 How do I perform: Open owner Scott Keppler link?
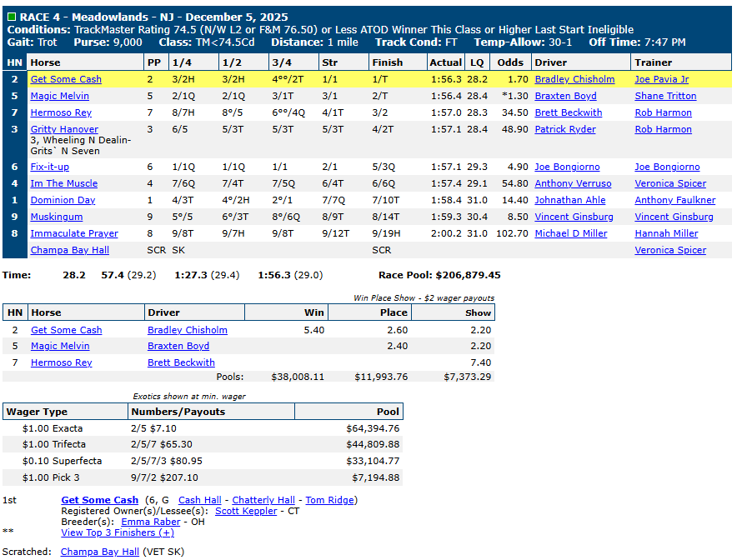pyautogui.click(x=246, y=511)
